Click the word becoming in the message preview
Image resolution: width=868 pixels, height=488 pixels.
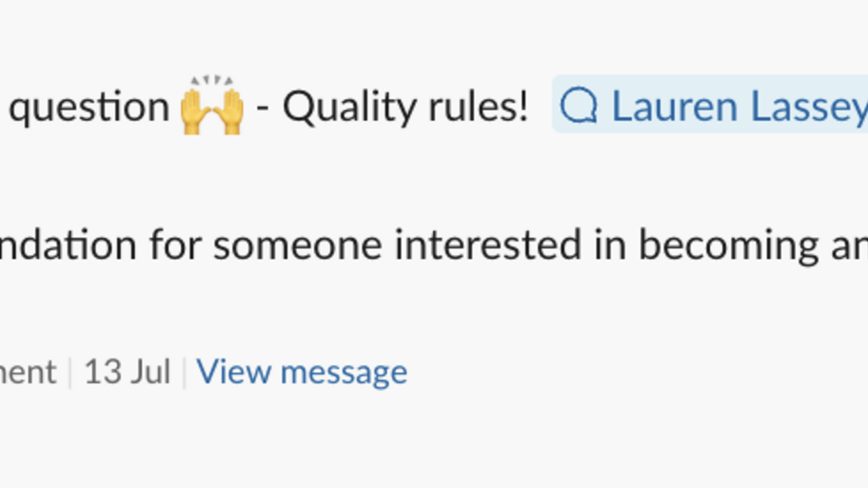(728, 245)
